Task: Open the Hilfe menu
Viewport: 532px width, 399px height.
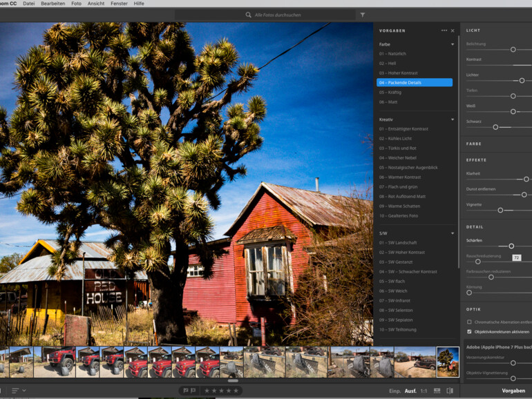Action: [139, 3]
